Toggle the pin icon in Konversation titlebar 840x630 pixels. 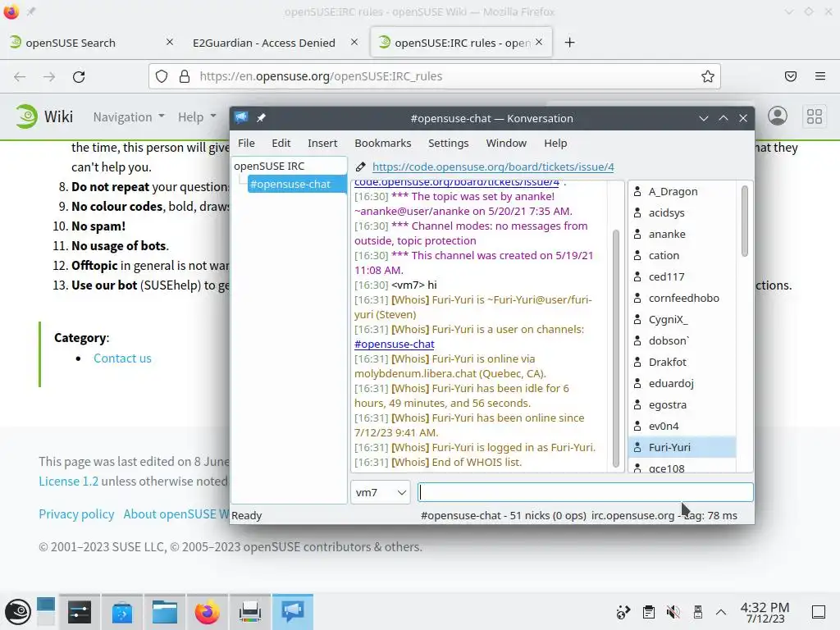pyautogui.click(x=261, y=118)
